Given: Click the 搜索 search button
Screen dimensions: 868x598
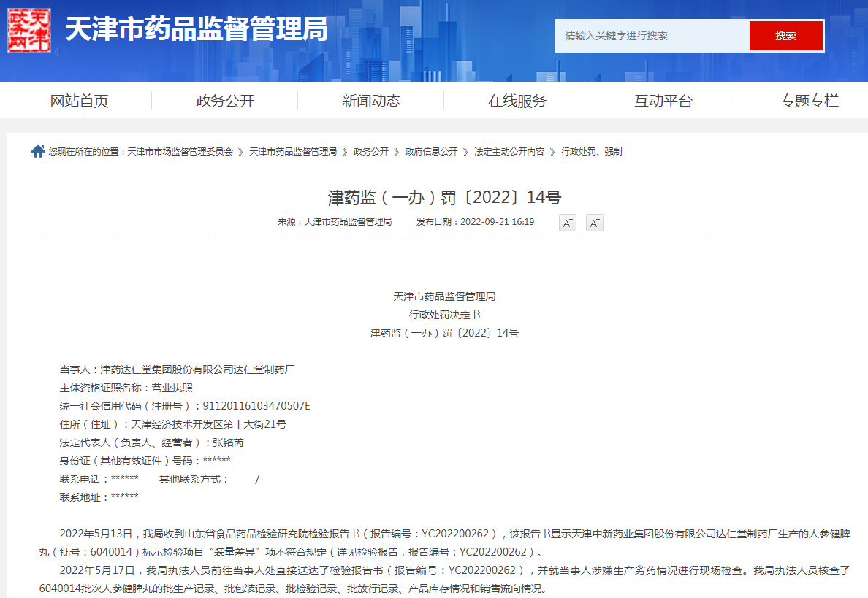Looking at the screenshot, I should [785, 36].
